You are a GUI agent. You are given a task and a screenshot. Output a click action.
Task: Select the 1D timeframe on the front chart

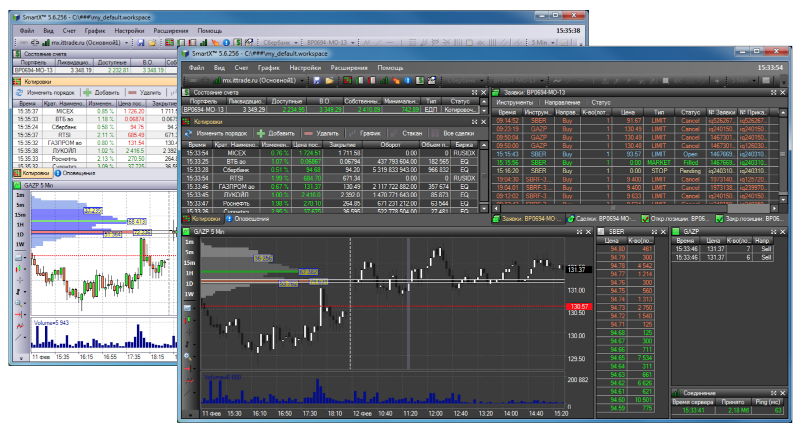(x=189, y=284)
